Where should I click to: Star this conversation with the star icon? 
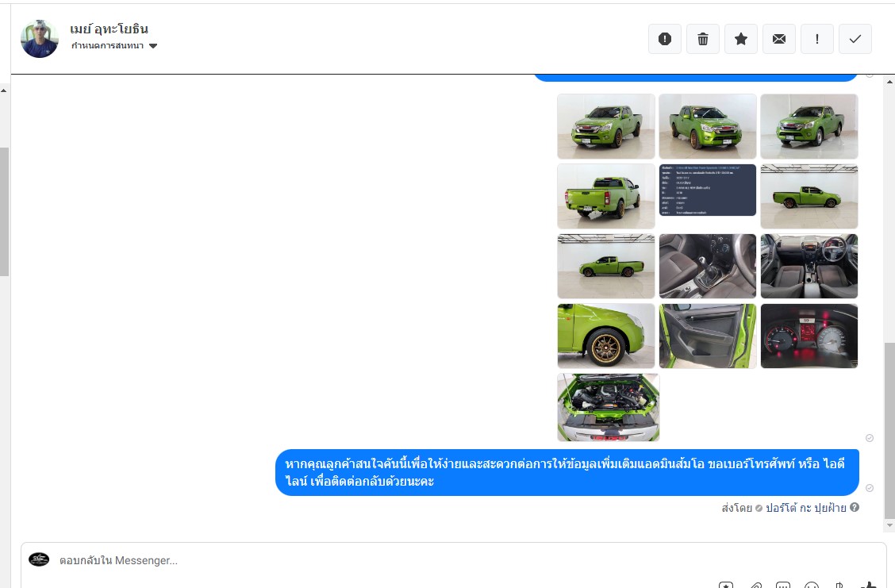[x=741, y=39]
